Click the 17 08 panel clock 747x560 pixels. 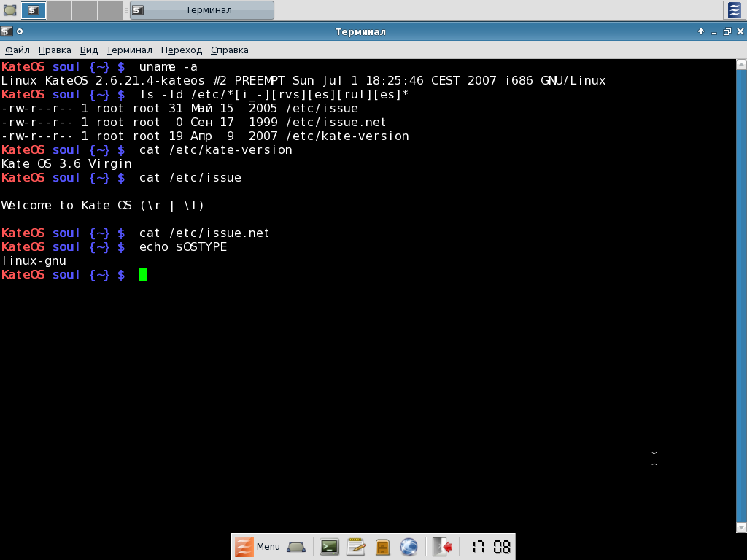point(491,547)
